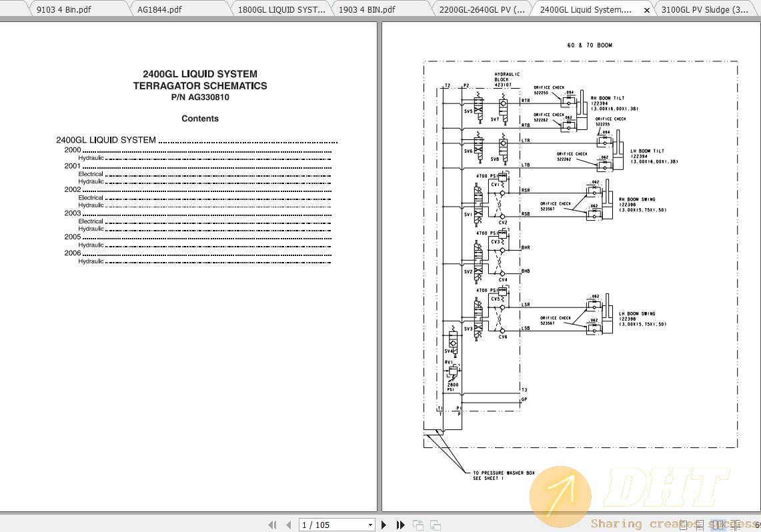Go to the first page
761x532 pixels.
pos(272,525)
